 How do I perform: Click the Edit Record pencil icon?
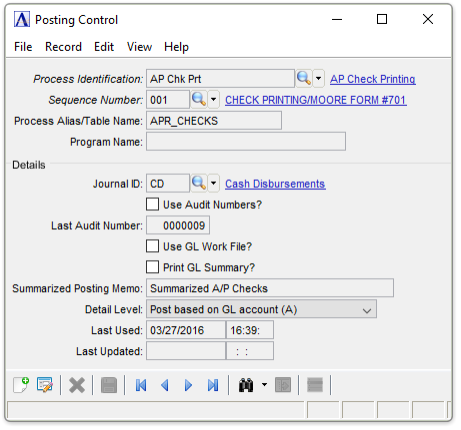point(45,385)
